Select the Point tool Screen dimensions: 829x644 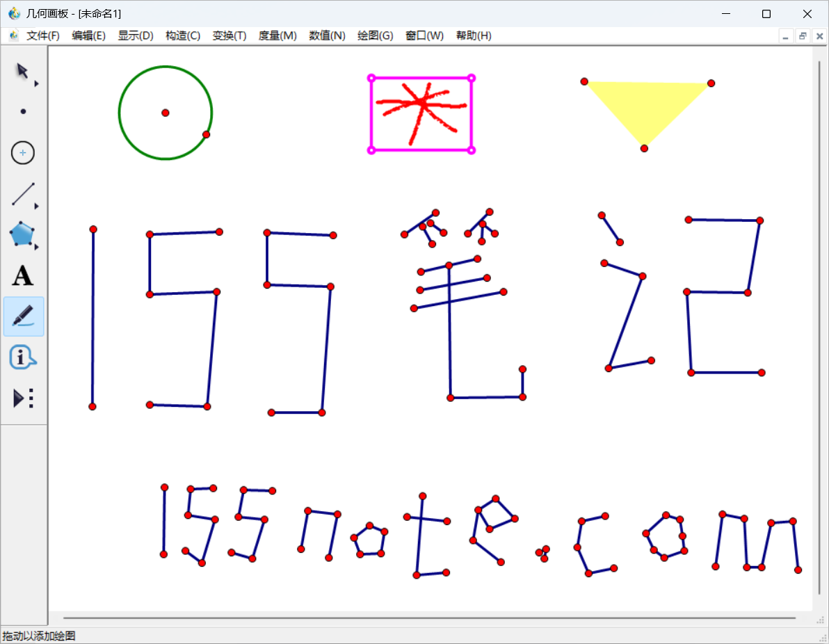[x=23, y=111]
